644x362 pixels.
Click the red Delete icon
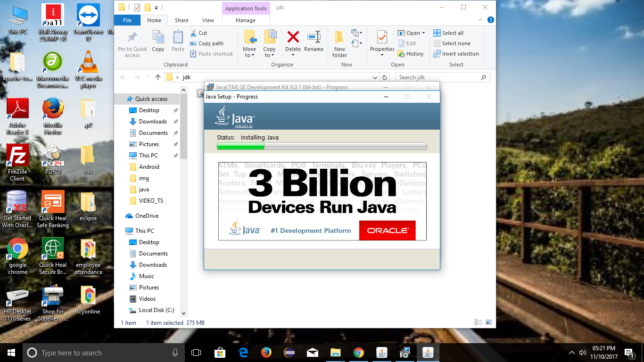point(293,37)
